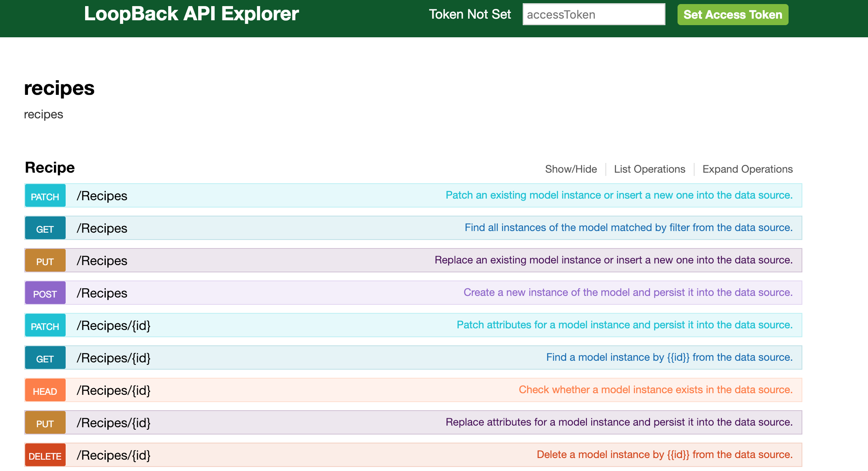868x471 pixels.
Task: Click the DELETE badge for /Recipes/{id}
Action: click(45, 456)
